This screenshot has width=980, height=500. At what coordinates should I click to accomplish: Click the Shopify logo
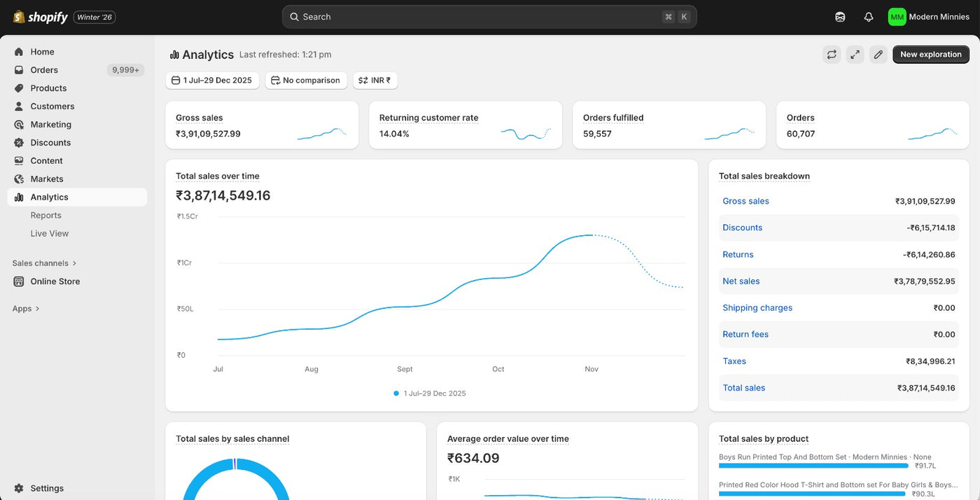(x=40, y=17)
